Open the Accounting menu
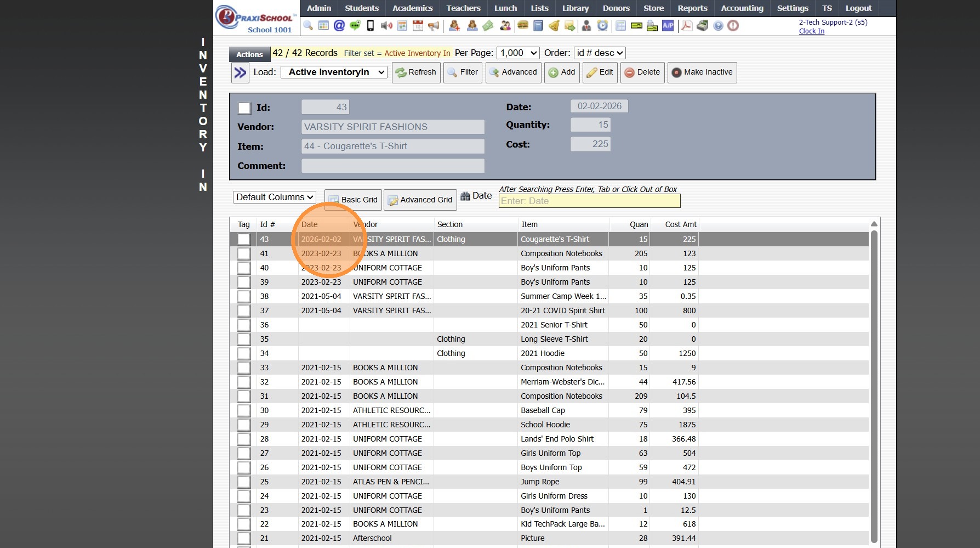Viewport: 980px width, 548px height. (x=742, y=8)
